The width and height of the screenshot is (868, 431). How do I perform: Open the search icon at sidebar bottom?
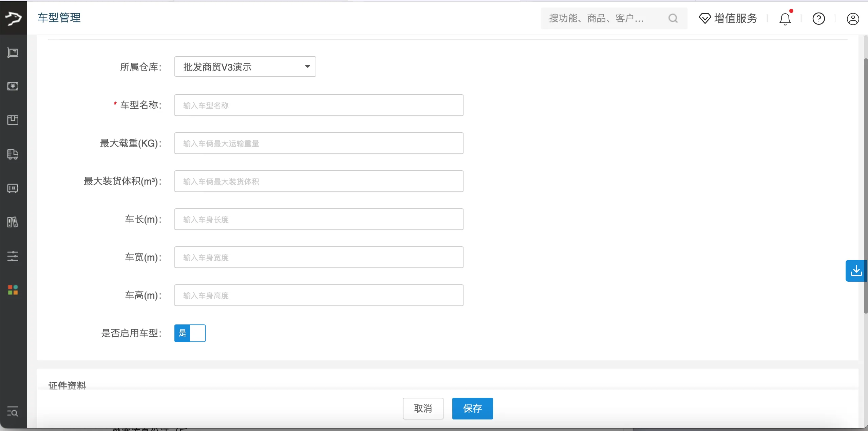tap(13, 412)
